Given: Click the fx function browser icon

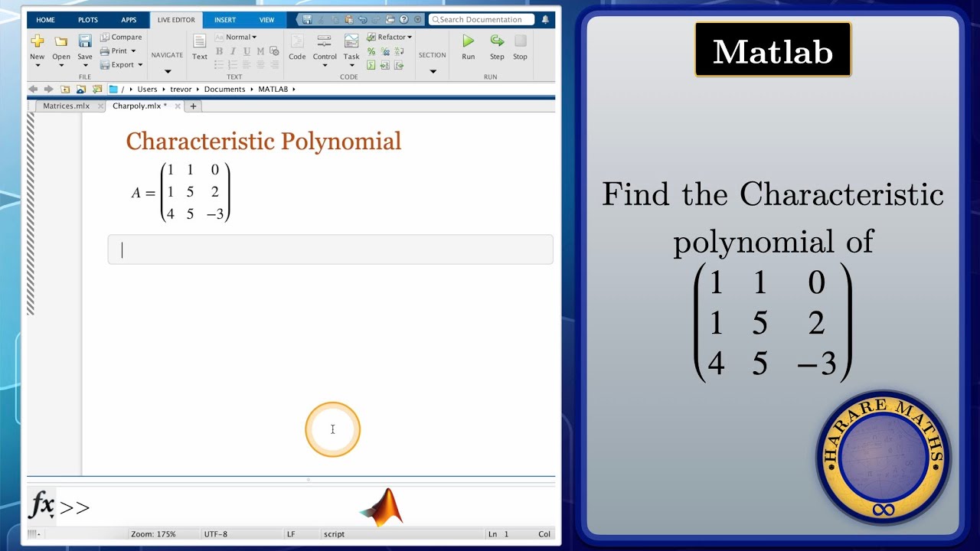Looking at the screenshot, I should (x=41, y=506).
